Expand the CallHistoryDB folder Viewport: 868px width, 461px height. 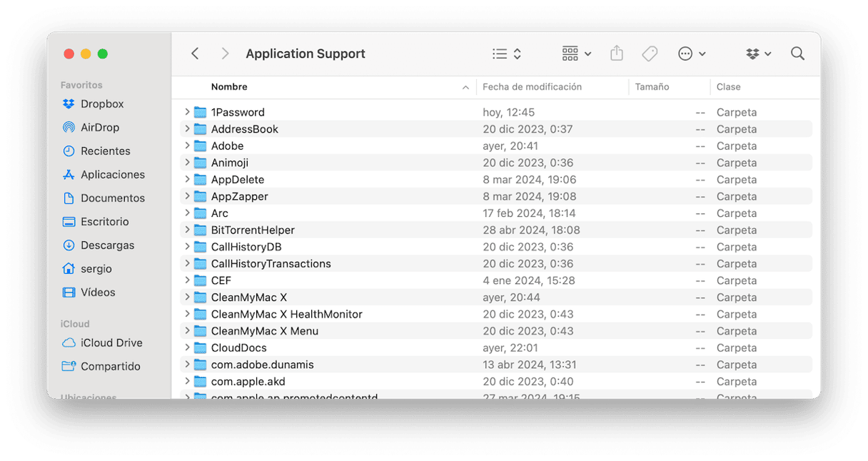(x=187, y=247)
